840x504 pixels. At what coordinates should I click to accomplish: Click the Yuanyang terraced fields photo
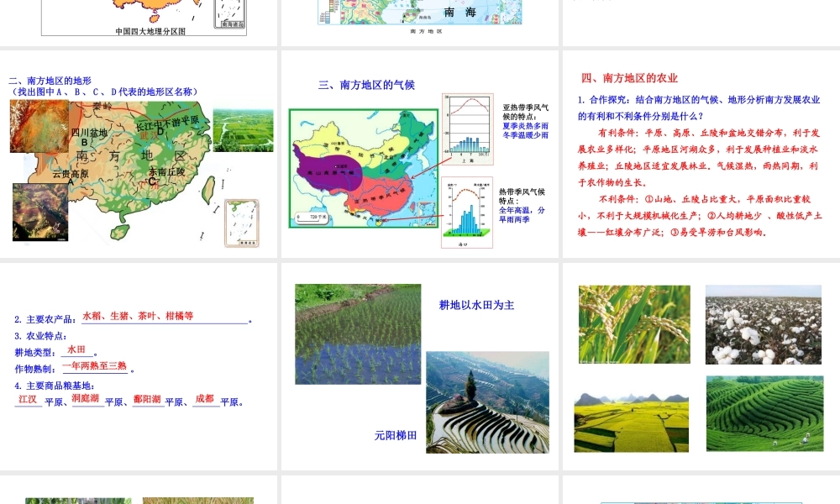click(x=487, y=402)
